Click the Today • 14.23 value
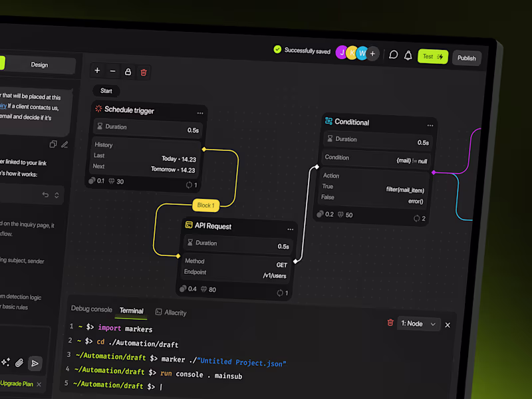 [179, 159]
